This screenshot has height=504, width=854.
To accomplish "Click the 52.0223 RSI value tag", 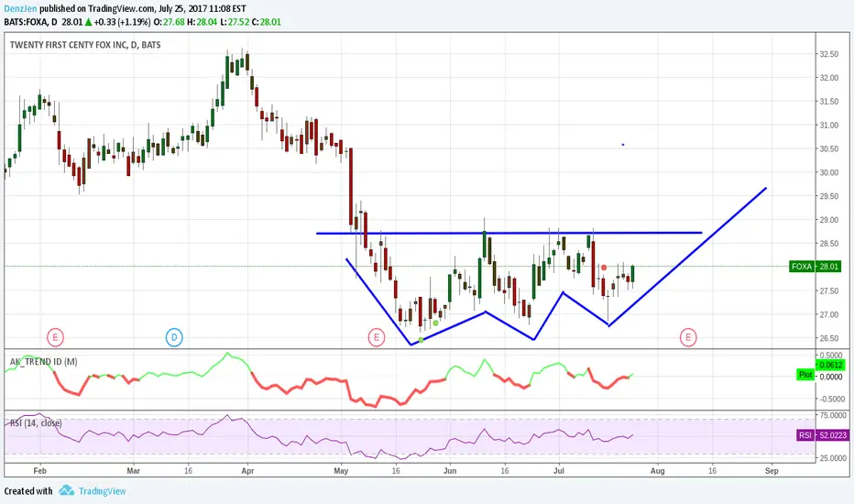I will (x=833, y=434).
